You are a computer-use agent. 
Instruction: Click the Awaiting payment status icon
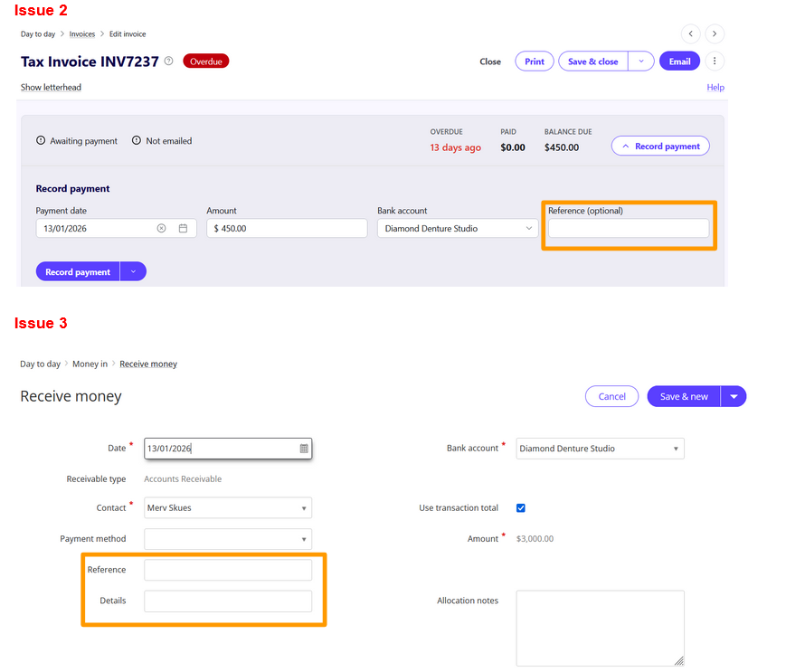pos(41,140)
